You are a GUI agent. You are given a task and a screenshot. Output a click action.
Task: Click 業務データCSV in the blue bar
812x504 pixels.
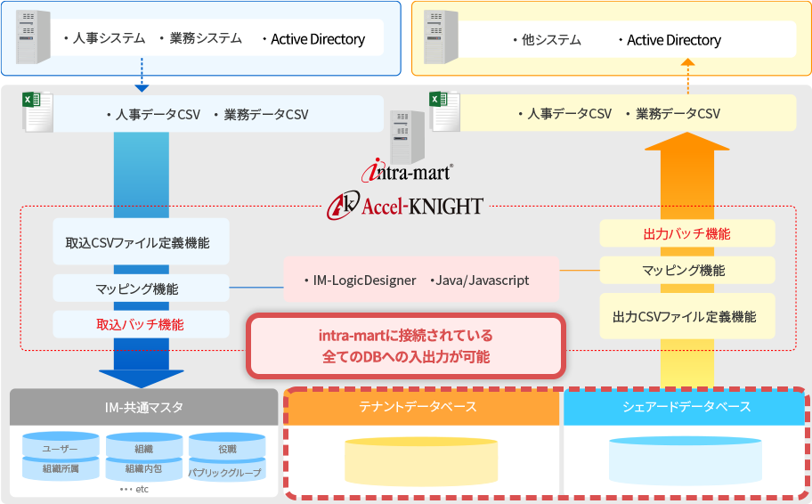point(265,115)
